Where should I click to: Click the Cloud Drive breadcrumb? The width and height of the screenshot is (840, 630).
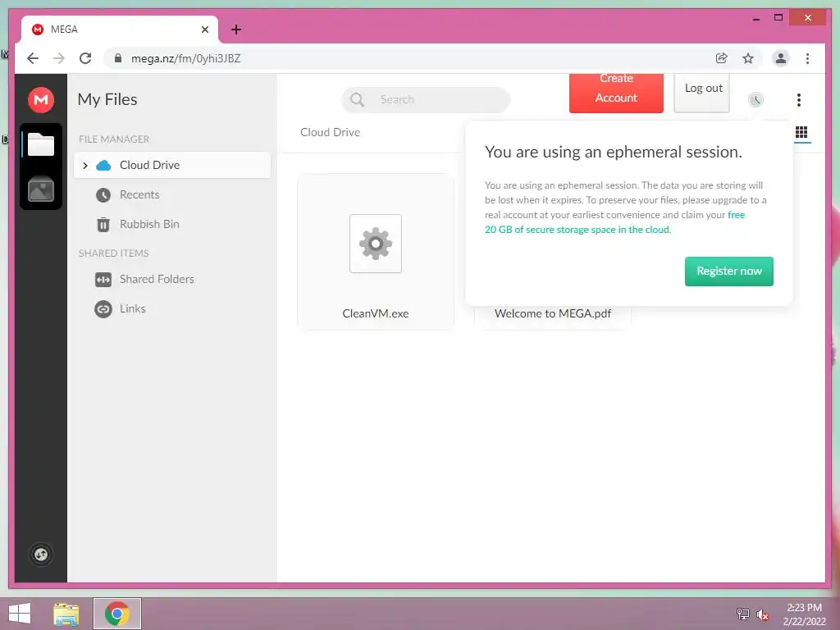pyautogui.click(x=330, y=132)
